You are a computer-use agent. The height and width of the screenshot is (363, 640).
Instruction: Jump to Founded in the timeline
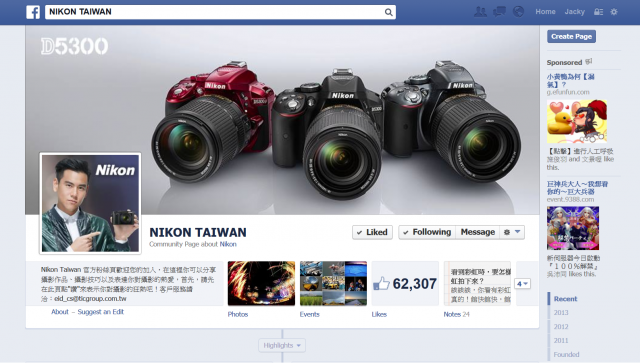[x=566, y=354]
